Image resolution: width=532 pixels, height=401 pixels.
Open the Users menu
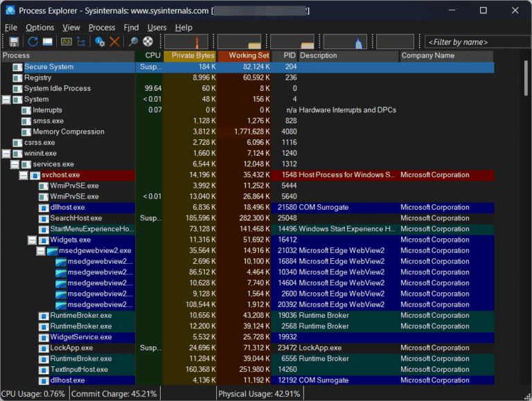157,28
